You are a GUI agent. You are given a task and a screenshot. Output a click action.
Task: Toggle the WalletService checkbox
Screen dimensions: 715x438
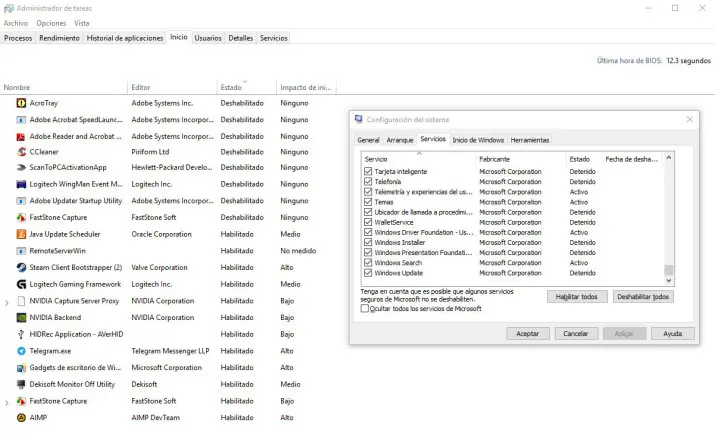click(368, 222)
